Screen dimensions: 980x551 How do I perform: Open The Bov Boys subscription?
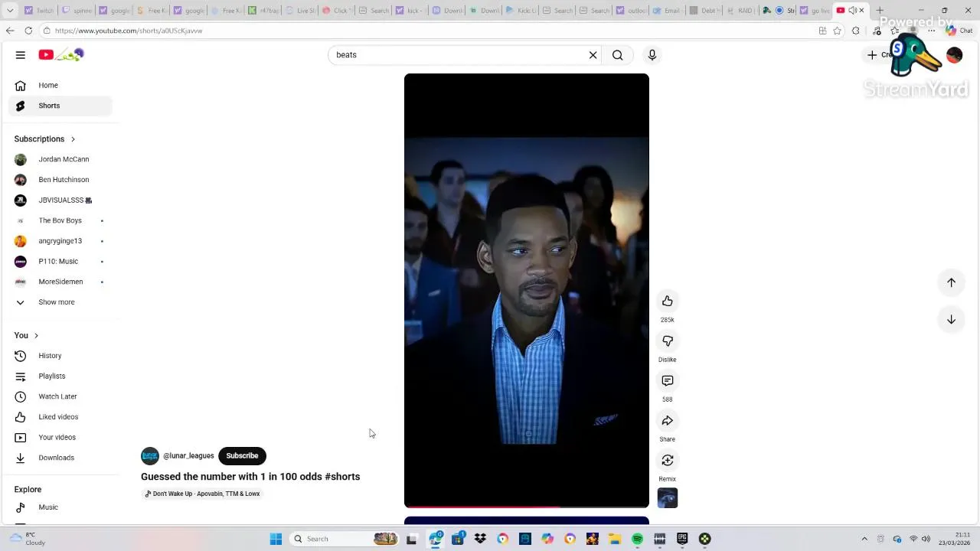[60, 220]
